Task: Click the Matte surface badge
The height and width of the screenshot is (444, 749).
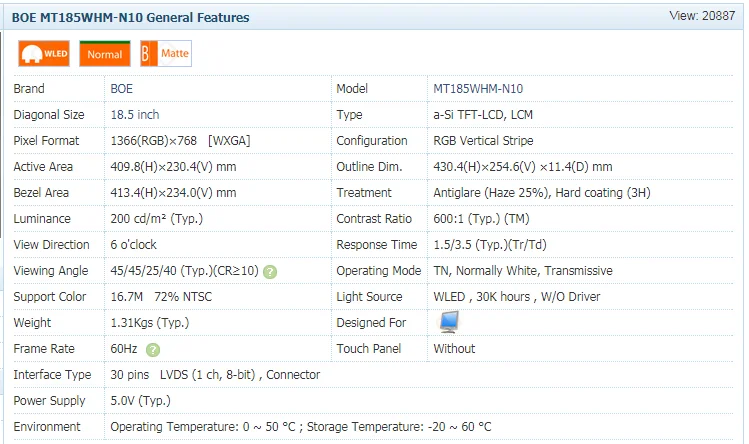Action: pos(166,54)
